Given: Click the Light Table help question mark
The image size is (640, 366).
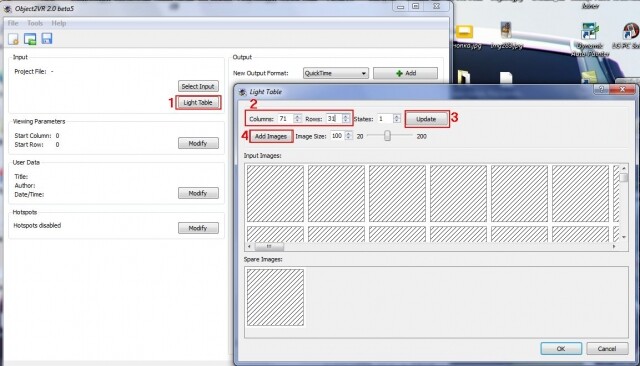Looking at the screenshot, I should [601, 89].
